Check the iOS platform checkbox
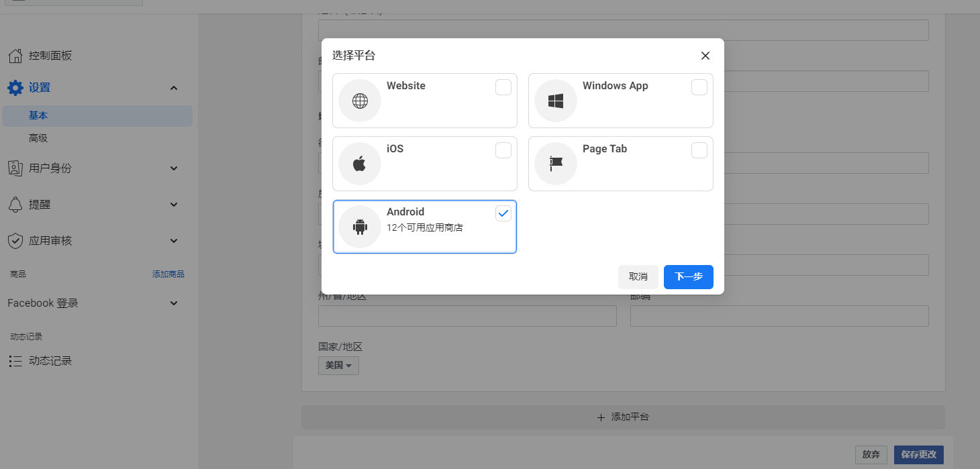980x469 pixels. point(503,150)
